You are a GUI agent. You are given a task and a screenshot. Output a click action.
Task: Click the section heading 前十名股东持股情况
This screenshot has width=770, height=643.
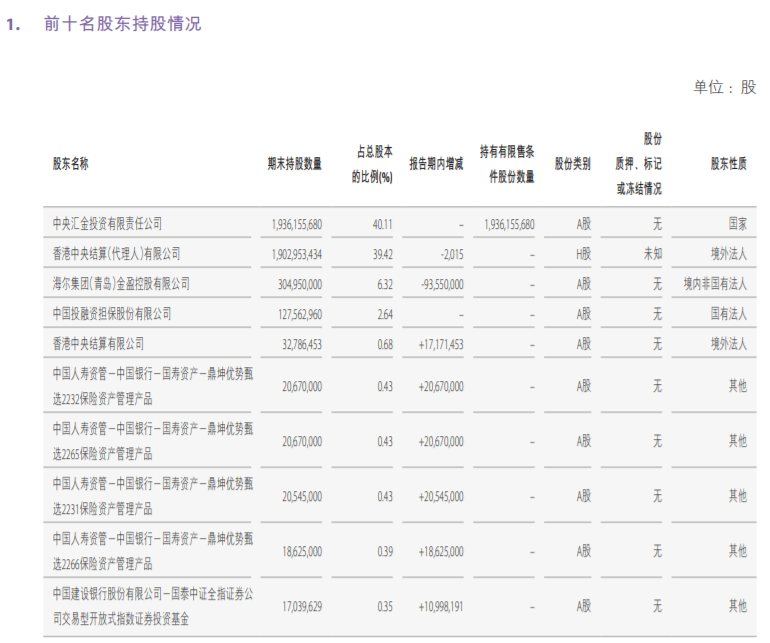click(122, 23)
